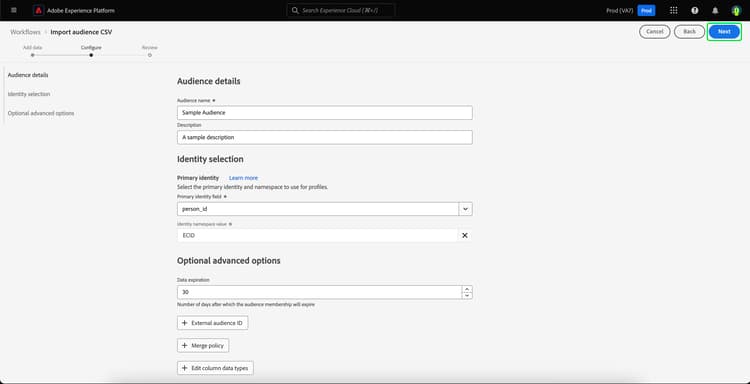This screenshot has width=750, height=384.
Task: Select the Configure step marker
Action: 91,55
